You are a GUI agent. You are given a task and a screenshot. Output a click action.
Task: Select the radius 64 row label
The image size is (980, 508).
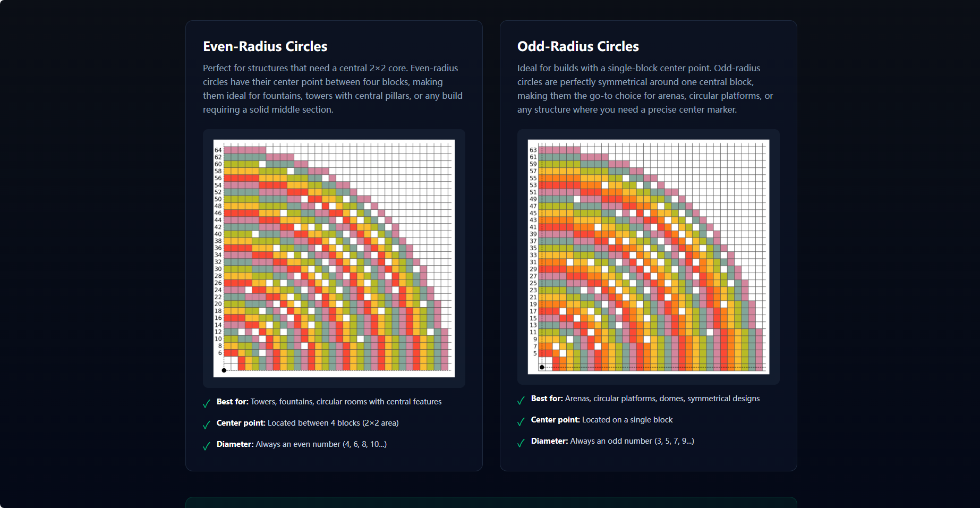point(218,150)
